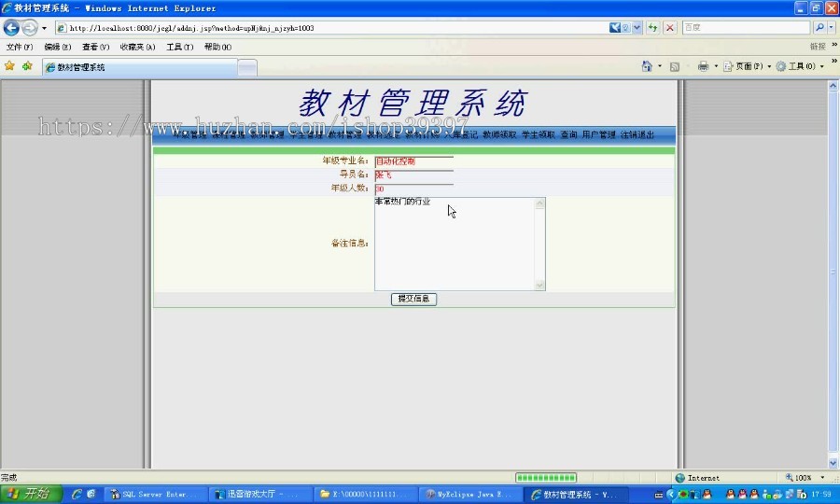
Task: Click the 提交信息 submit button
Action: tap(413, 299)
